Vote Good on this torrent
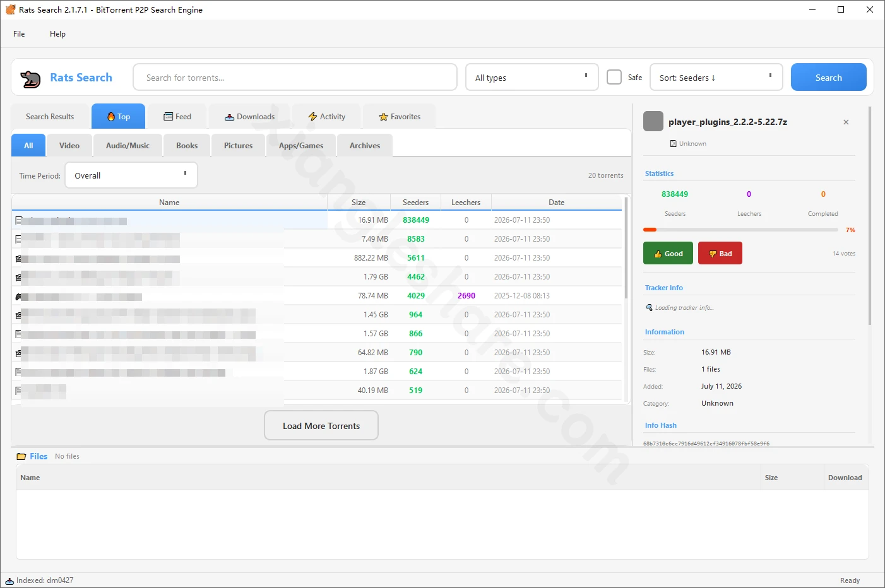Viewport: 885px width, 588px height. [x=668, y=253]
